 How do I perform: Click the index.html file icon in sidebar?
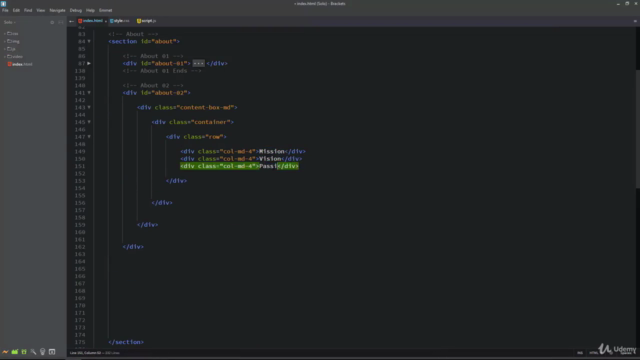[x=9, y=64]
